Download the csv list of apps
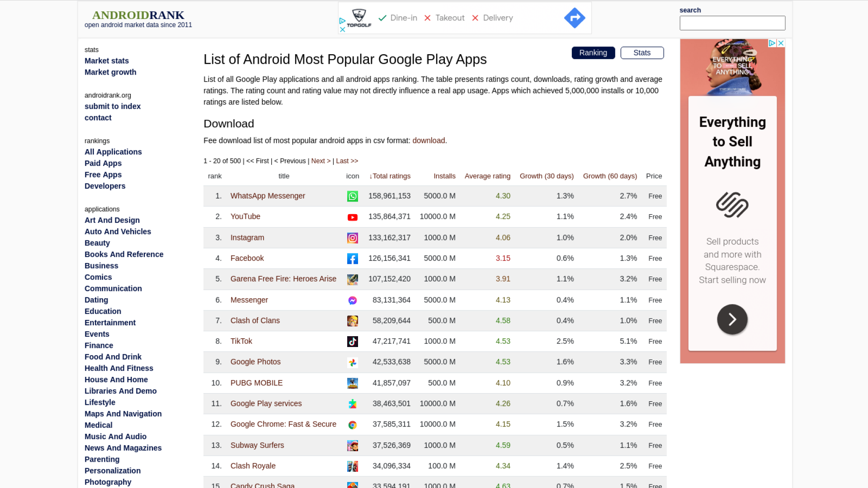The width and height of the screenshot is (868, 488). point(429,141)
